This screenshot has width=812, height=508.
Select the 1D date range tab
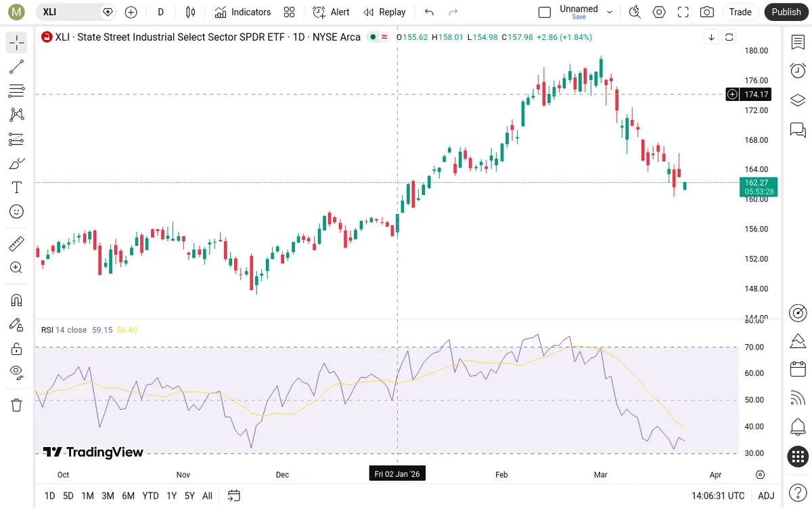(49, 496)
